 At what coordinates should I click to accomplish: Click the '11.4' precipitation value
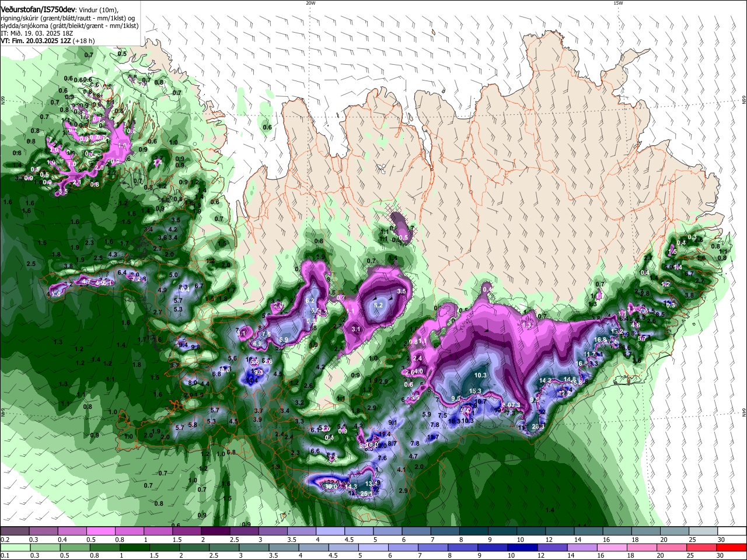[384, 435]
